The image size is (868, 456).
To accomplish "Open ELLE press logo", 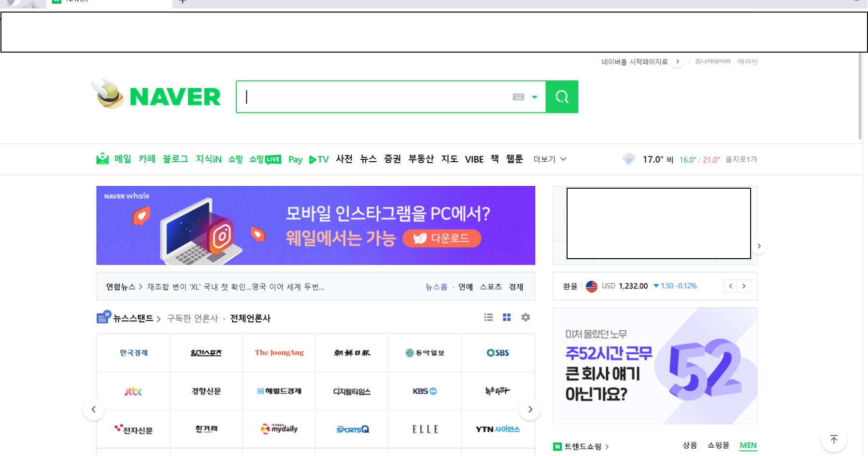I will [425, 429].
